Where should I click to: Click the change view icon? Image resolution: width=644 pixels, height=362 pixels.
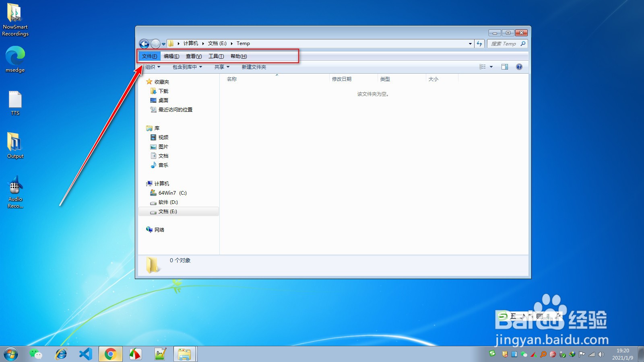pos(482,67)
